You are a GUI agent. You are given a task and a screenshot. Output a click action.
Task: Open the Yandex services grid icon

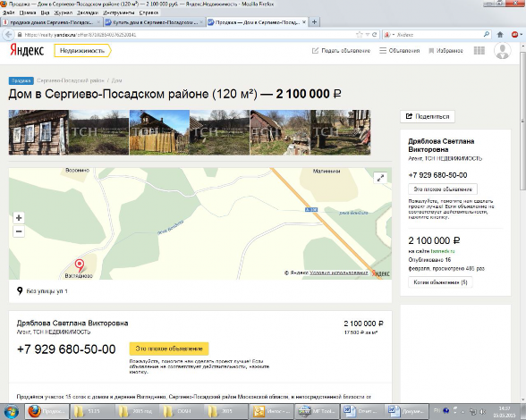tap(479, 51)
